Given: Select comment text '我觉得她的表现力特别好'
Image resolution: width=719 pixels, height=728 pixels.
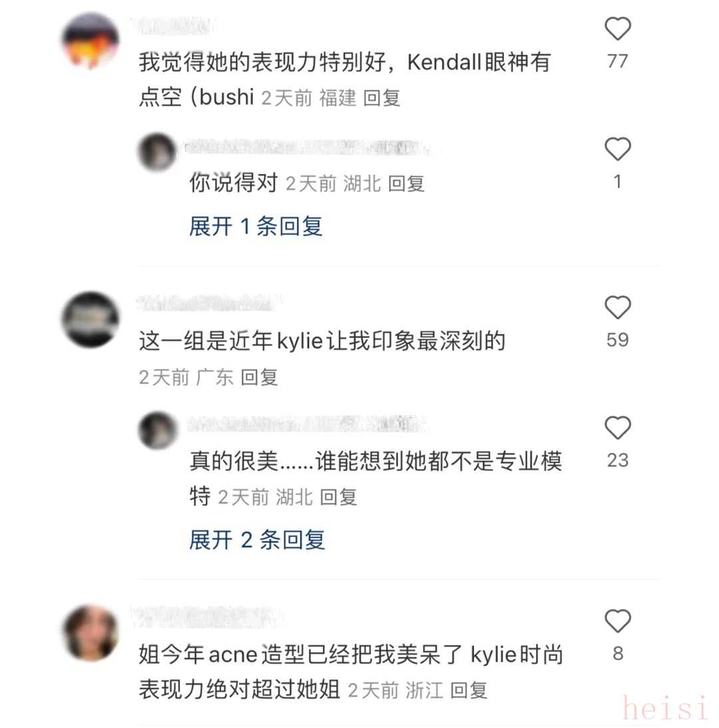Looking at the screenshot, I should (x=263, y=62).
